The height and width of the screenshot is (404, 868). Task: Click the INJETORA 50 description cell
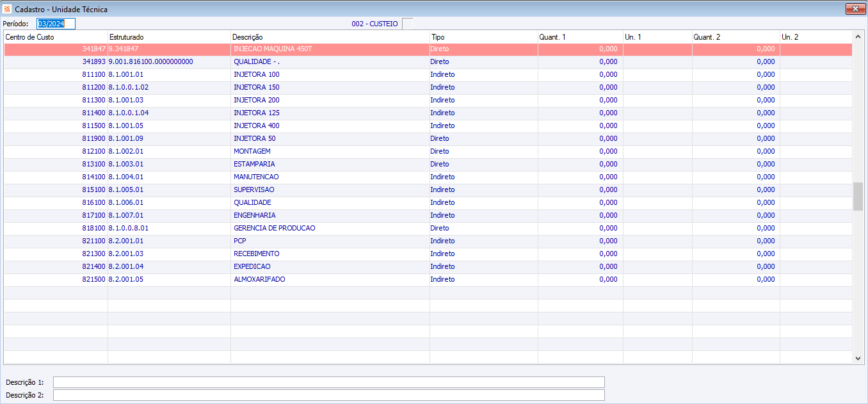[x=330, y=139]
